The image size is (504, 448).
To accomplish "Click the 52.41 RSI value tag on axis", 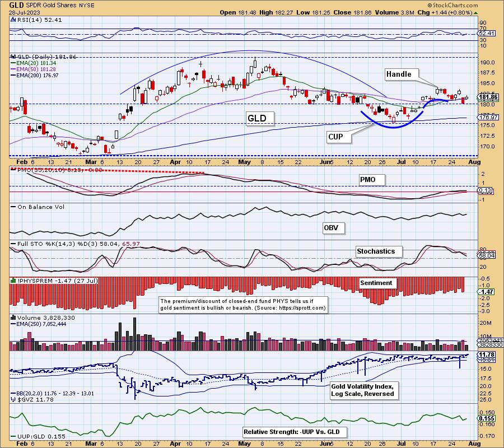I will (x=487, y=34).
